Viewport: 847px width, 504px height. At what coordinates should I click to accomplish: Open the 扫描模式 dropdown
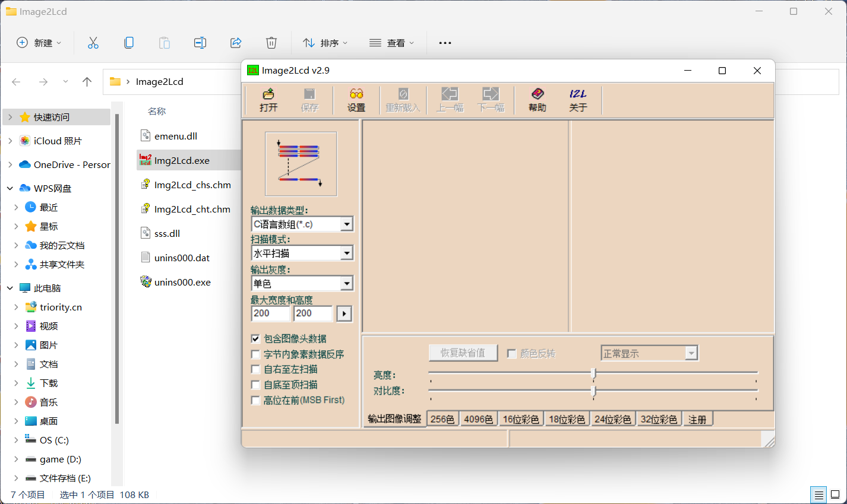(347, 253)
